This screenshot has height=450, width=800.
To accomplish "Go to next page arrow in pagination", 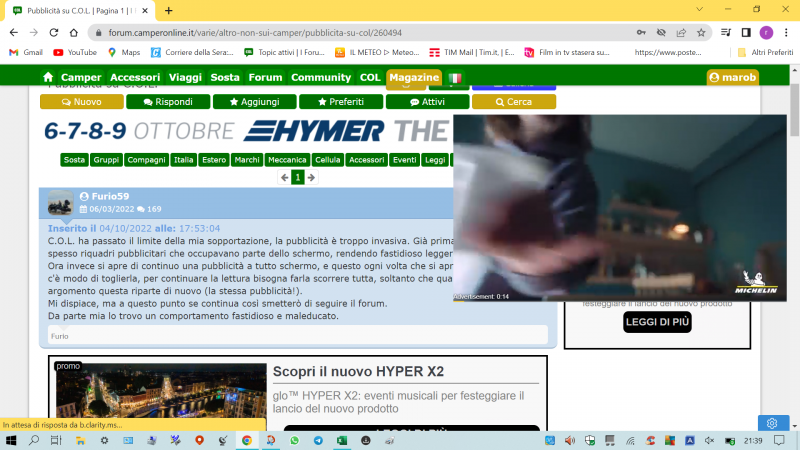I will point(311,178).
